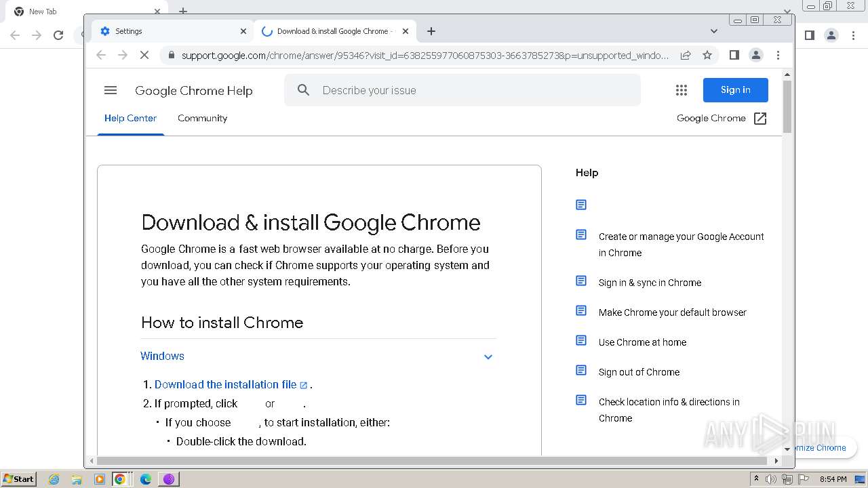Image resolution: width=868 pixels, height=488 pixels.
Task: Open the Google apps grid
Action: click(x=682, y=90)
